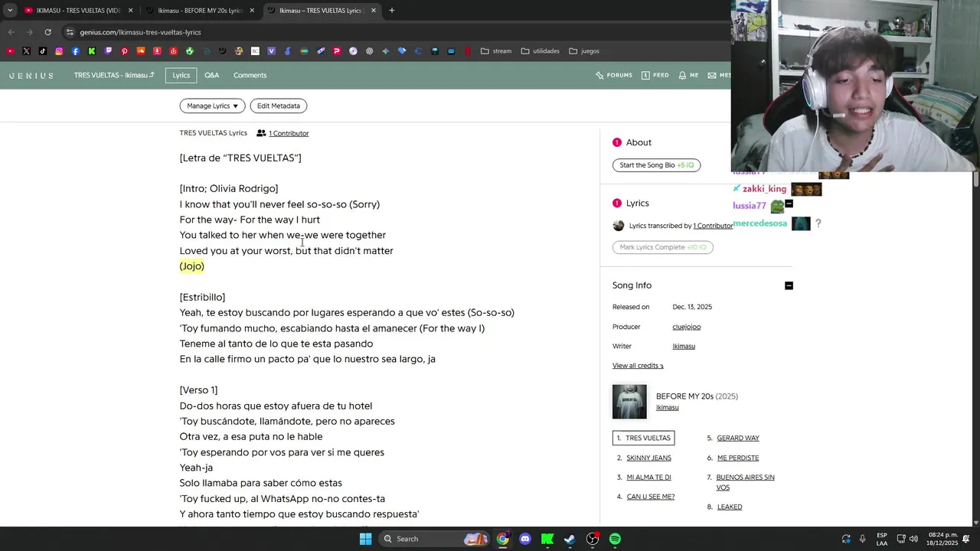The width and height of the screenshot is (980, 551).
Task: Open Chrome from the taskbar
Action: (502, 539)
